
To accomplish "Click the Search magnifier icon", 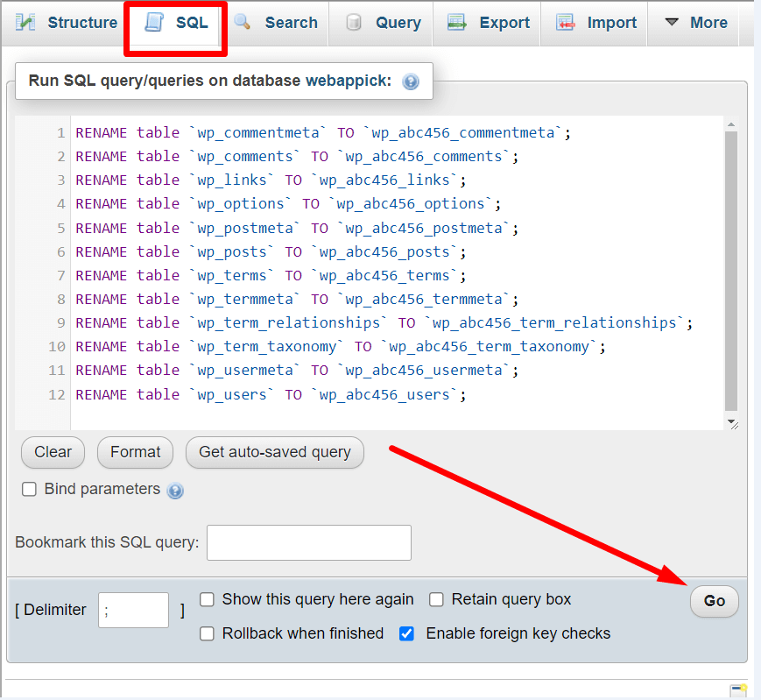I will pos(243,22).
